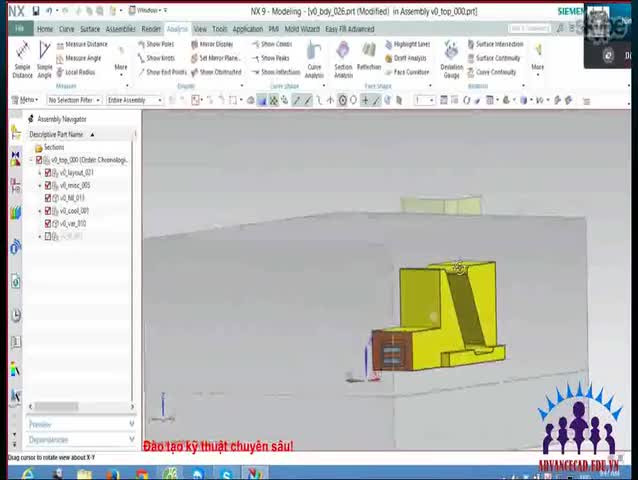Toggle checkbox for v0_fill_013
The height and width of the screenshot is (480, 638).
coord(48,198)
